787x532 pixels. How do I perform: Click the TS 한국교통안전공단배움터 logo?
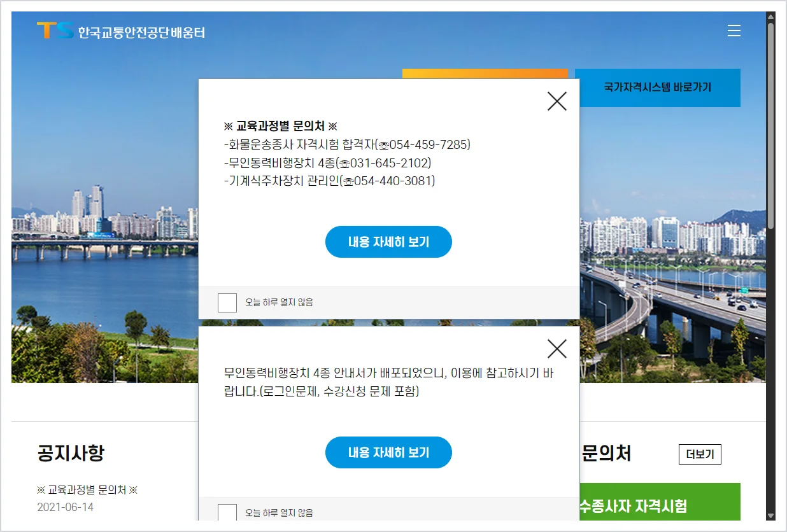(x=121, y=31)
